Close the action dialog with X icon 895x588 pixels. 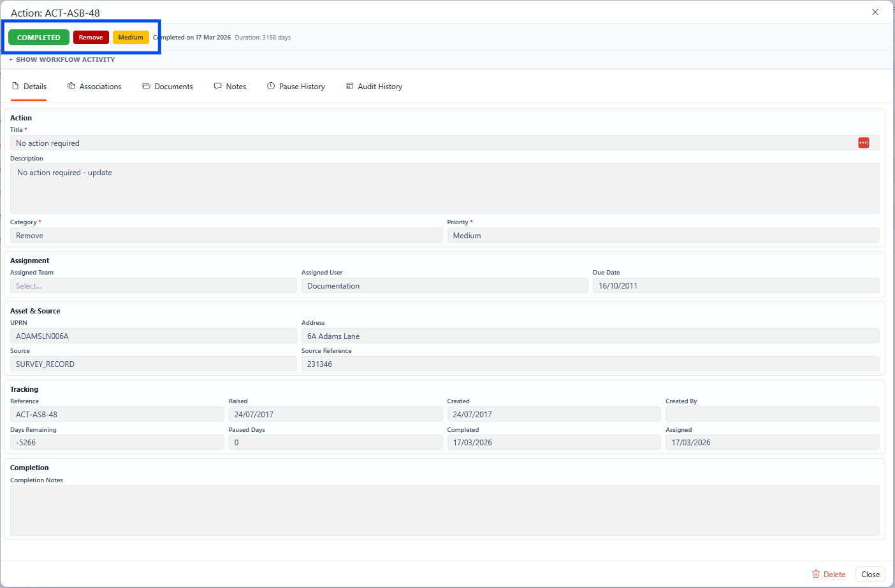[x=875, y=12]
